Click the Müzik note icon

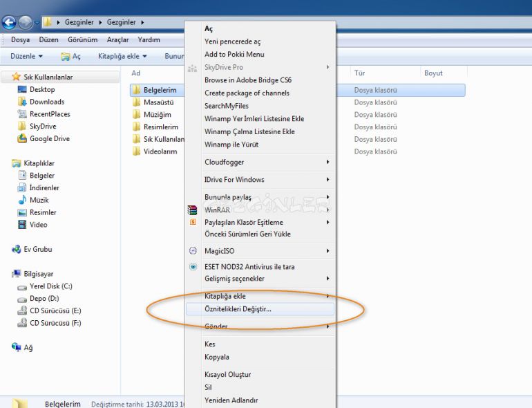pyautogui.click(x=22, y=200)
